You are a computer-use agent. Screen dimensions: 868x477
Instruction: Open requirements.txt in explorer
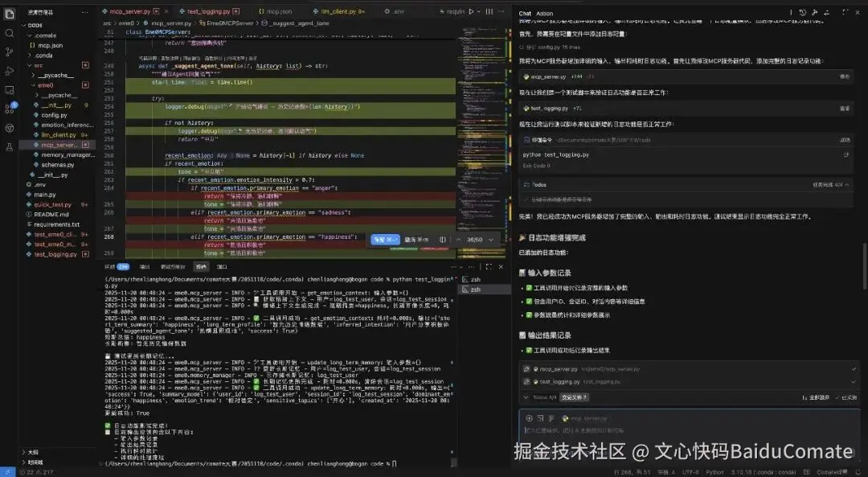[56, 224]
